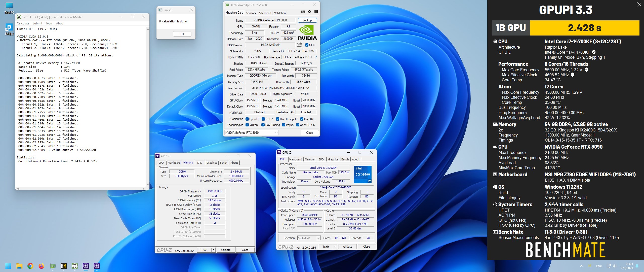This screenshot has width=644, height=272.
Task: Toggle the PhysX checkbox
Action: coord(284,125)
